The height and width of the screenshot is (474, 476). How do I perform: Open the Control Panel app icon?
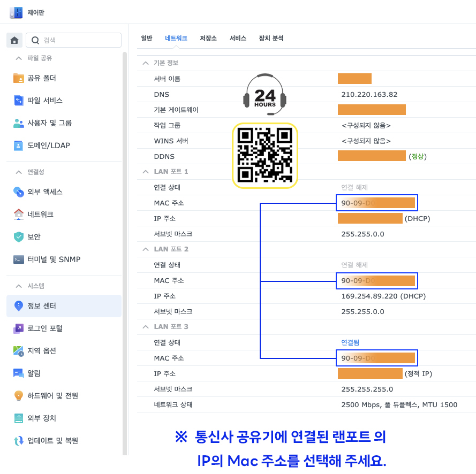tap(16, 12)
